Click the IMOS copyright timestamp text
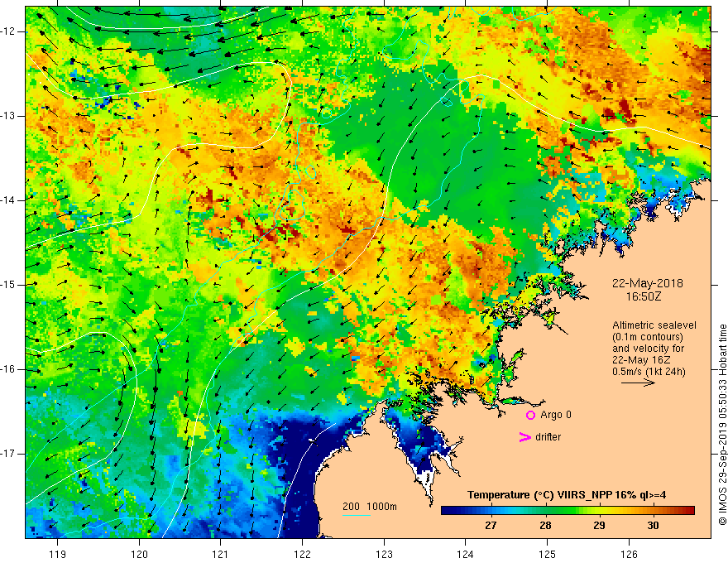The image size is (728, 563). 722,425
